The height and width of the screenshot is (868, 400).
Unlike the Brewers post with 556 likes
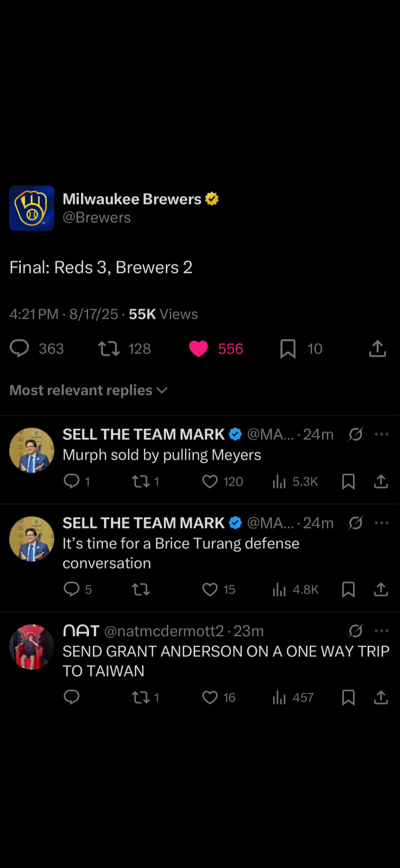[x=199, y=348]
